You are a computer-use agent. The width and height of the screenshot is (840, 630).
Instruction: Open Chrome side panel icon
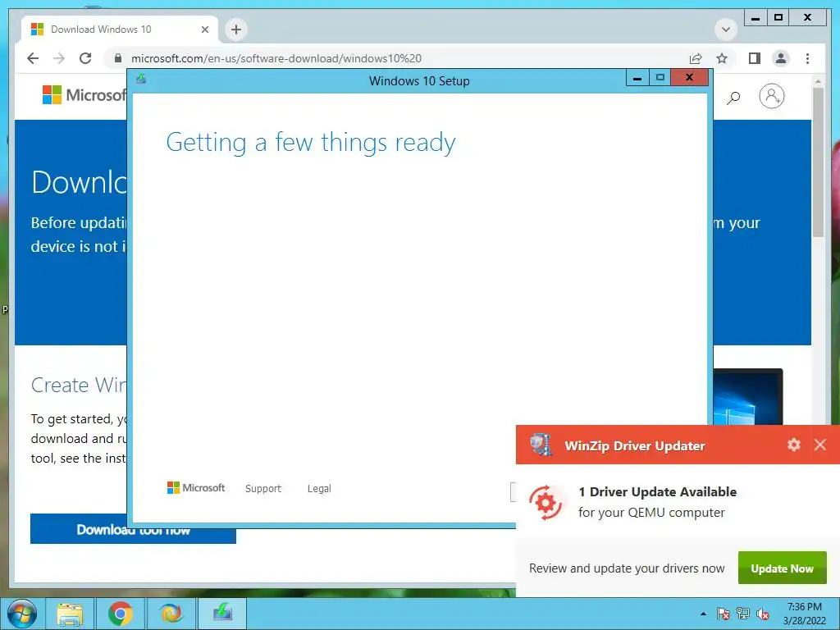coord(755,58)
